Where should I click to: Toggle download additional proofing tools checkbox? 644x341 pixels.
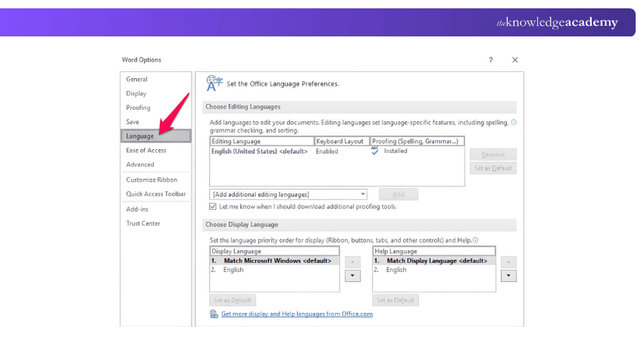click(x=213, y=207)
